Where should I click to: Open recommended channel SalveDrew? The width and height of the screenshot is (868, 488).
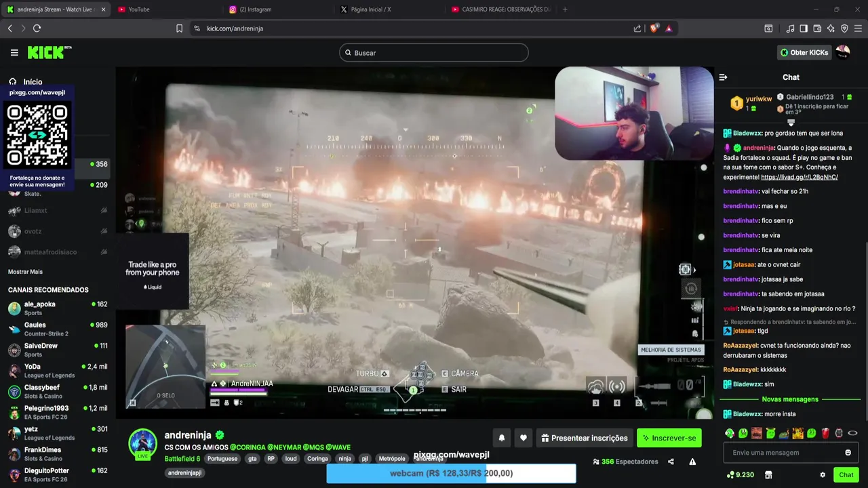(58, 350)
